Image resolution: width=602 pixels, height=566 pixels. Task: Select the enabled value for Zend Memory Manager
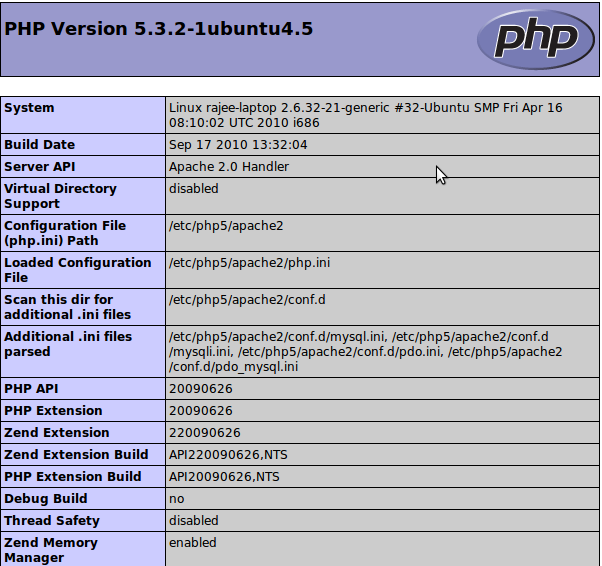193,543
